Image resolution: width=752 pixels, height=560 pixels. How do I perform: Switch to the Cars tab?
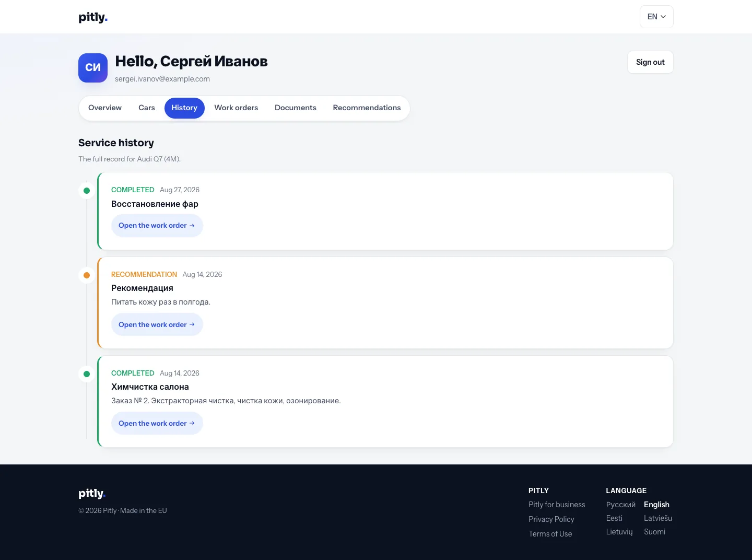coord(147,108)
